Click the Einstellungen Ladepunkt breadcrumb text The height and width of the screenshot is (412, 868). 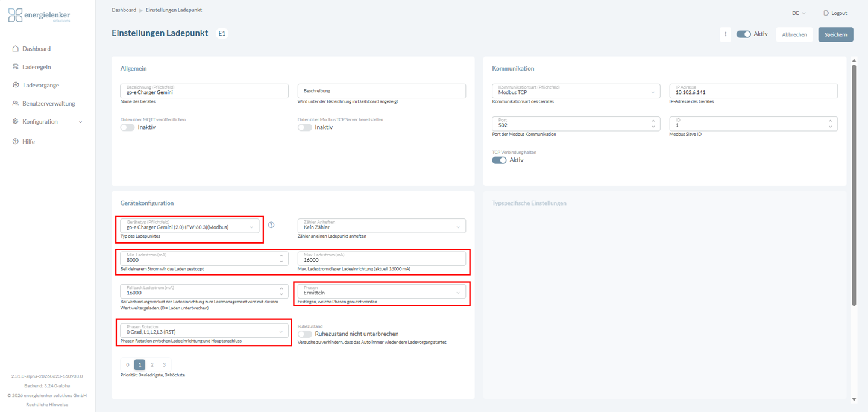pyautogui.click(x=174, y=10)
